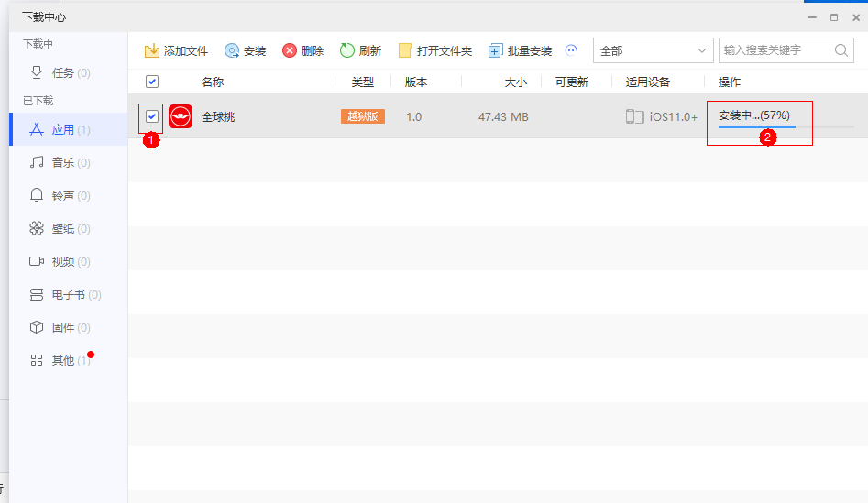Click the 操作 column header
868x503 pixels.
click(x=729, y=82)
